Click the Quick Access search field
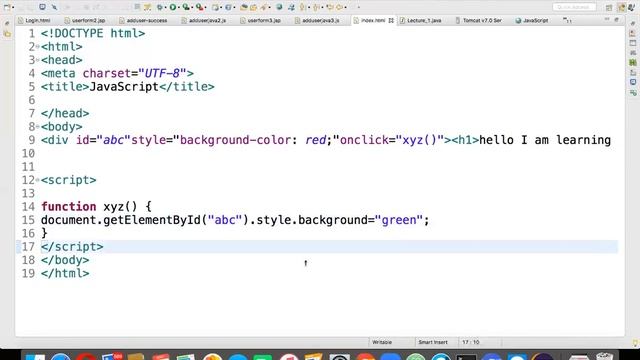This screenshot has height=360, width=640. coord(574,7)
